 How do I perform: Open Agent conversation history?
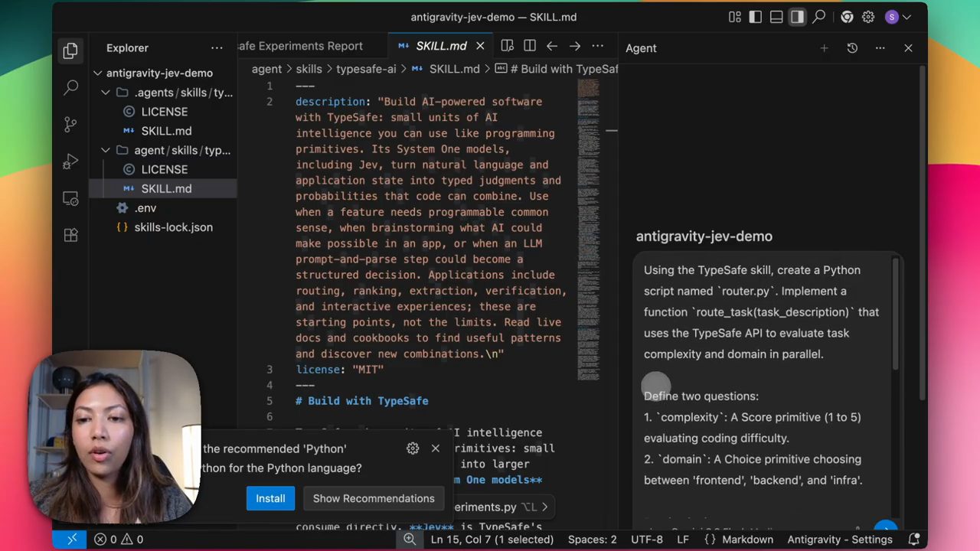[852, 48]
